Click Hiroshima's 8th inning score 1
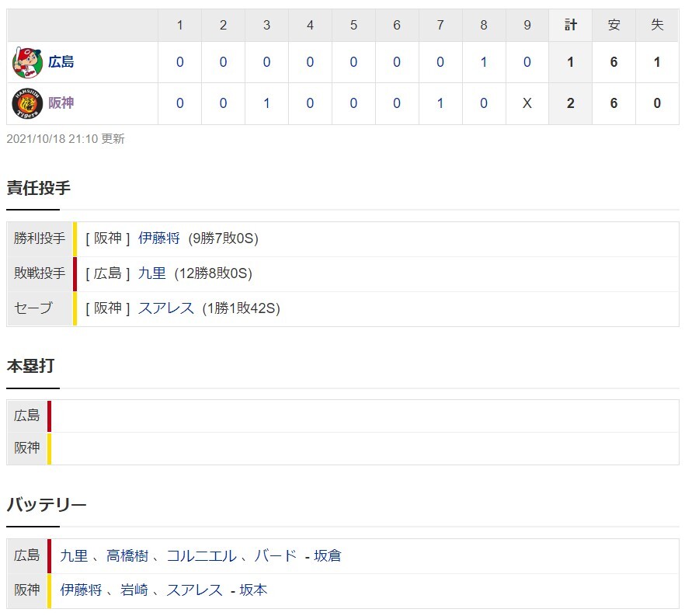 coord(484,62)
